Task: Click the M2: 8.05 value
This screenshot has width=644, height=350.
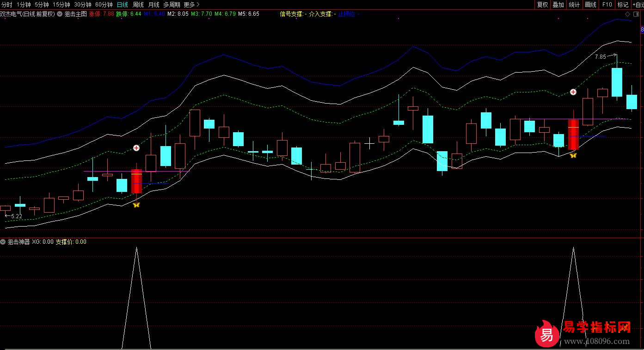Action: tap(178, 14)
